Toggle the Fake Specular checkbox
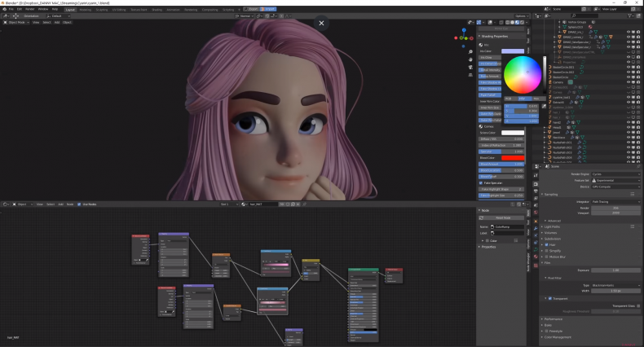 [x=481, y=183]
